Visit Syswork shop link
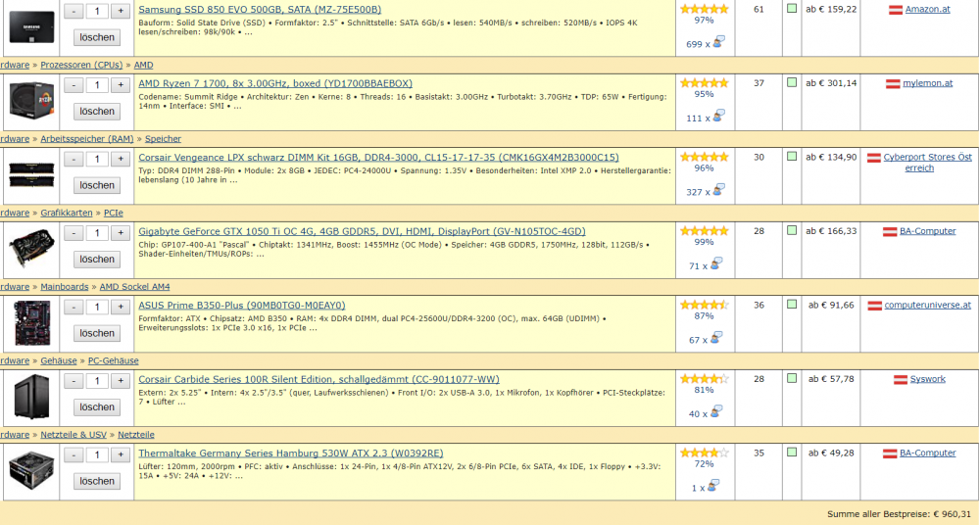Screen dimensions: 980x525 [x=927, y=379]
